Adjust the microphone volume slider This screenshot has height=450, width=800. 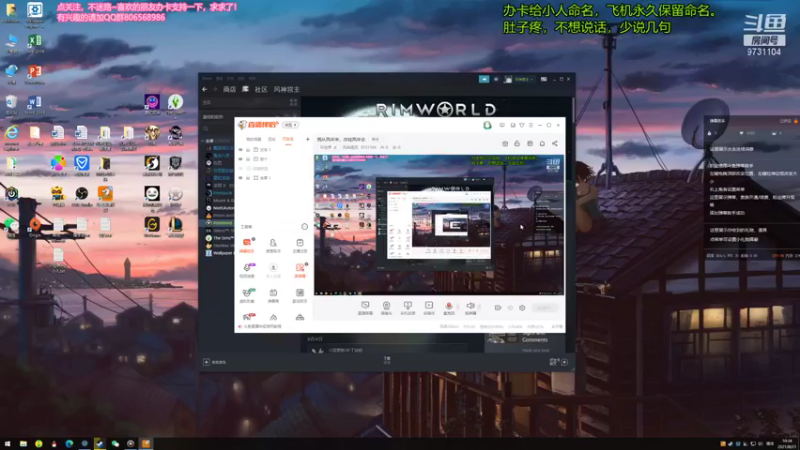click(458, 307)
